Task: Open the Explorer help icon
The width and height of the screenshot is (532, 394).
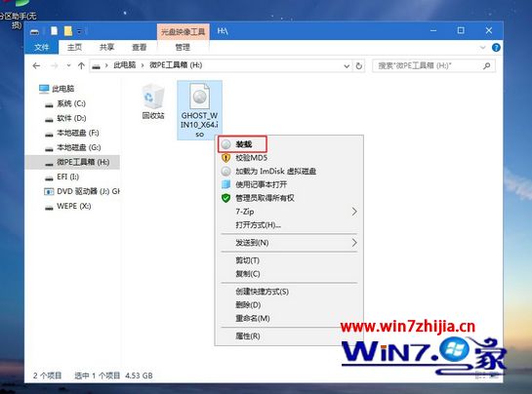Action: point(496,48)
